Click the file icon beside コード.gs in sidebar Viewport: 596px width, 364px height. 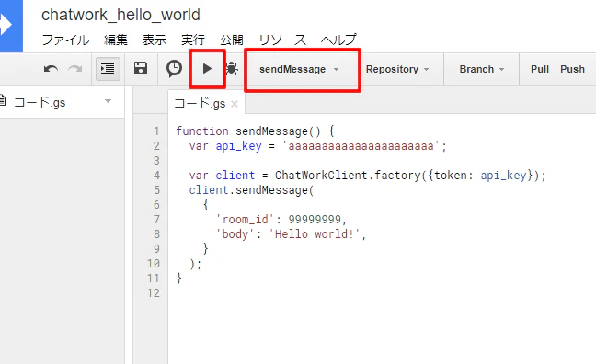pyautogui.click(x=2, y=101)
